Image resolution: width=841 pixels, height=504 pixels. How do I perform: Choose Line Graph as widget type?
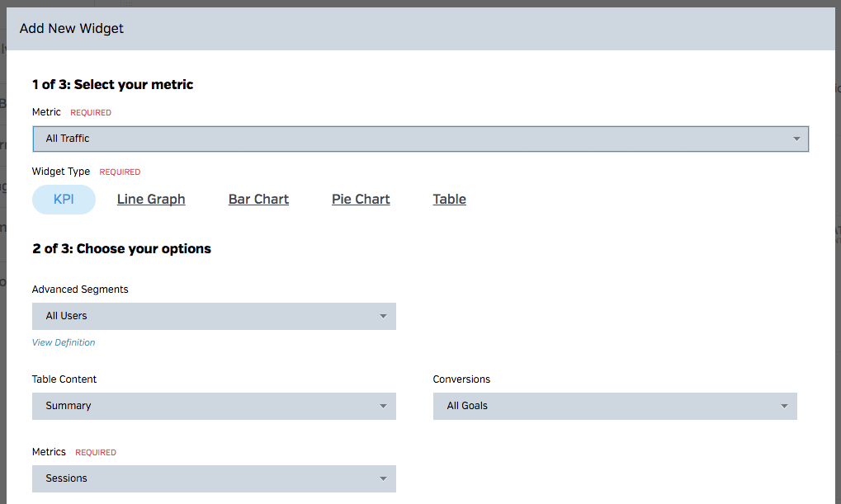[151, 200]
